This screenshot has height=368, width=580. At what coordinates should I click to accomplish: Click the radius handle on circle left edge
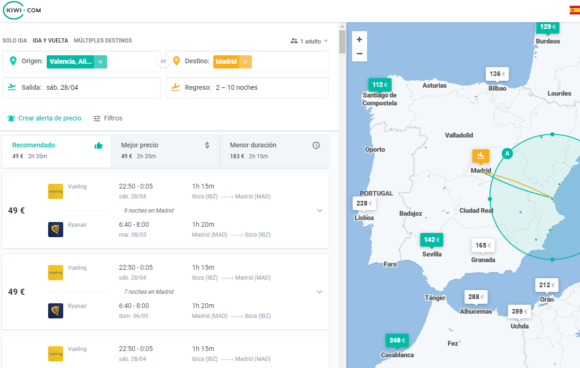[490, 199]
